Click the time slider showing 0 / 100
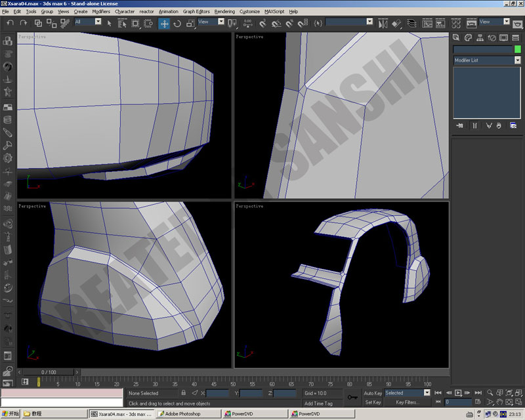 coord(49,372)
